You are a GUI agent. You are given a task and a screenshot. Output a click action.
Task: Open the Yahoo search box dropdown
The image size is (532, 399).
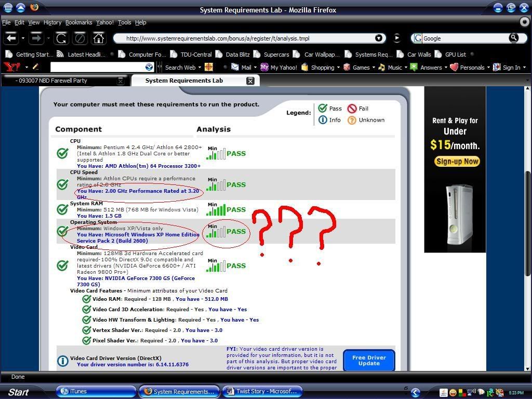[149, 67]
